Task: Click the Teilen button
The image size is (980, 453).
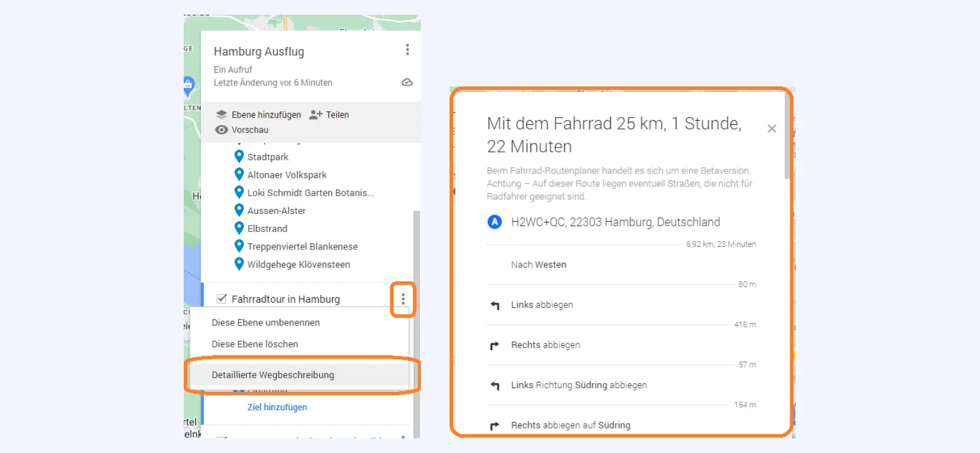Action: (337, 115)
